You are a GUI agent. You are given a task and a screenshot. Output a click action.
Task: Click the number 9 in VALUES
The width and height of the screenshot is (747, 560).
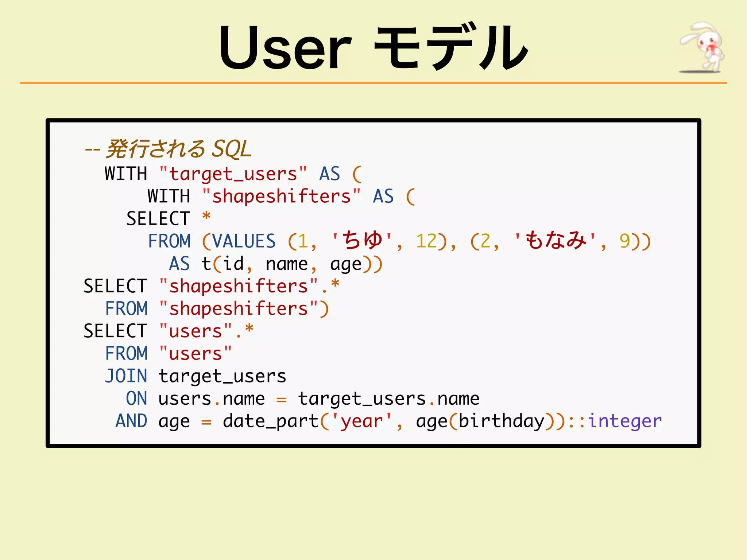pyautogui.click(x=625, y=241)
